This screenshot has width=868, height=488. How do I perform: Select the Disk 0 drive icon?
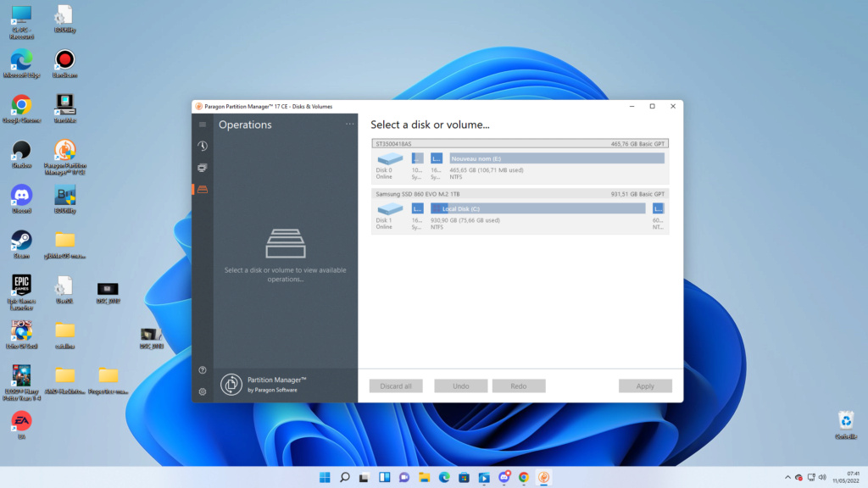390,159
